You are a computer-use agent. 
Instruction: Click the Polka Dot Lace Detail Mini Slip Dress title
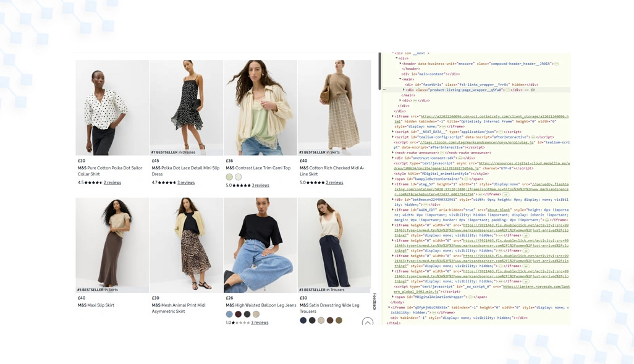pos(185,171)
